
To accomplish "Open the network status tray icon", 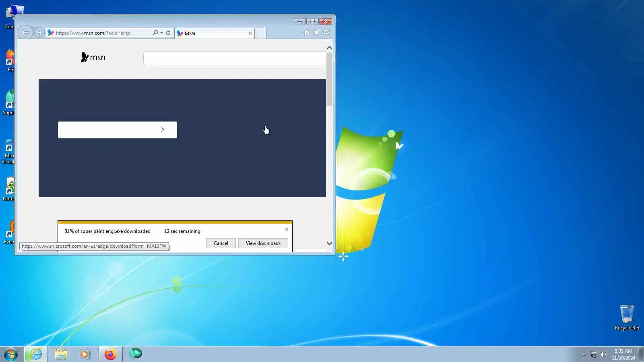I will click(594, 354).
